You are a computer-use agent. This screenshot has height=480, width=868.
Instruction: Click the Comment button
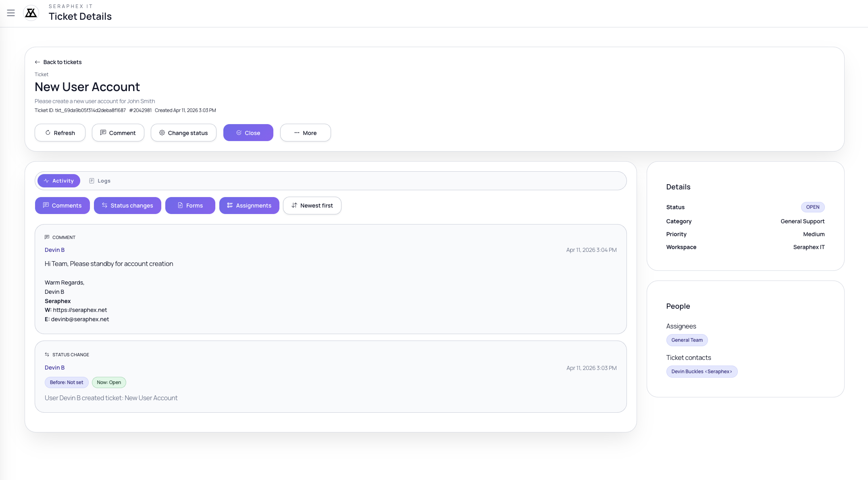(x=118, y=133)
